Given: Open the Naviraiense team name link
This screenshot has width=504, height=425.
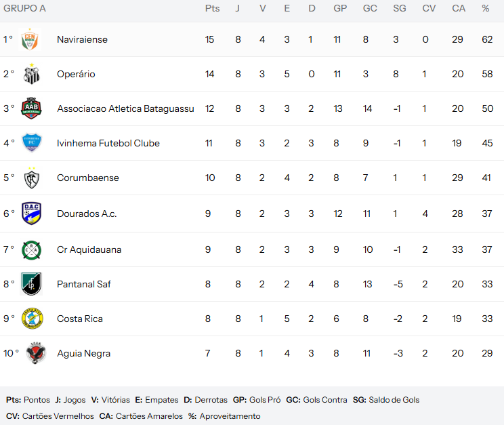Looking at the screenshot, I should click(82, 39).
